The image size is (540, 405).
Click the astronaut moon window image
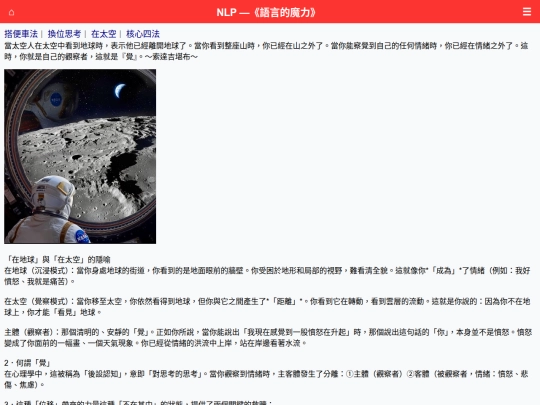coord(80,156)
